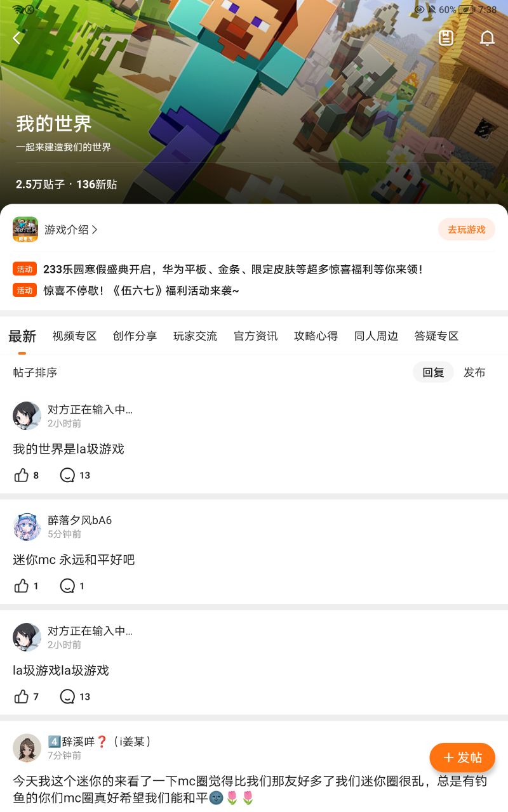View avatar of 醉落夕风bA6
Image resolution: width=508 pixels, height=812 pixels.
click(x=27, y=527)
